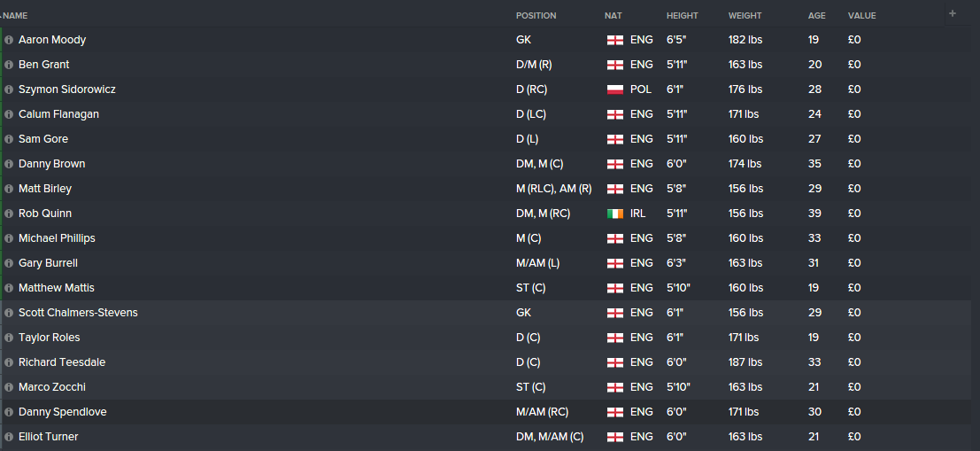Click the info icon beside Marco Zocchi
Screen dimensions: 980x451
tap(9, 387)
